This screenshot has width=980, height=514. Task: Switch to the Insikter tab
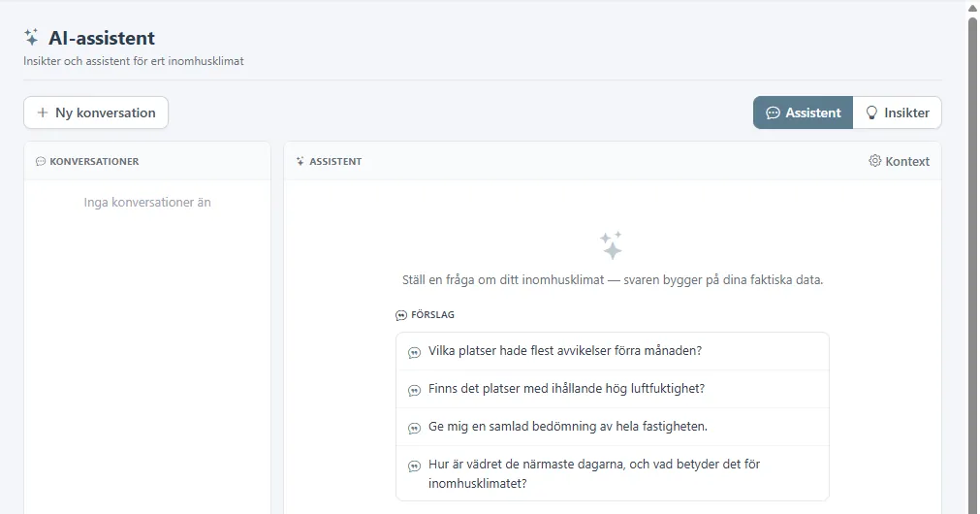898,112
